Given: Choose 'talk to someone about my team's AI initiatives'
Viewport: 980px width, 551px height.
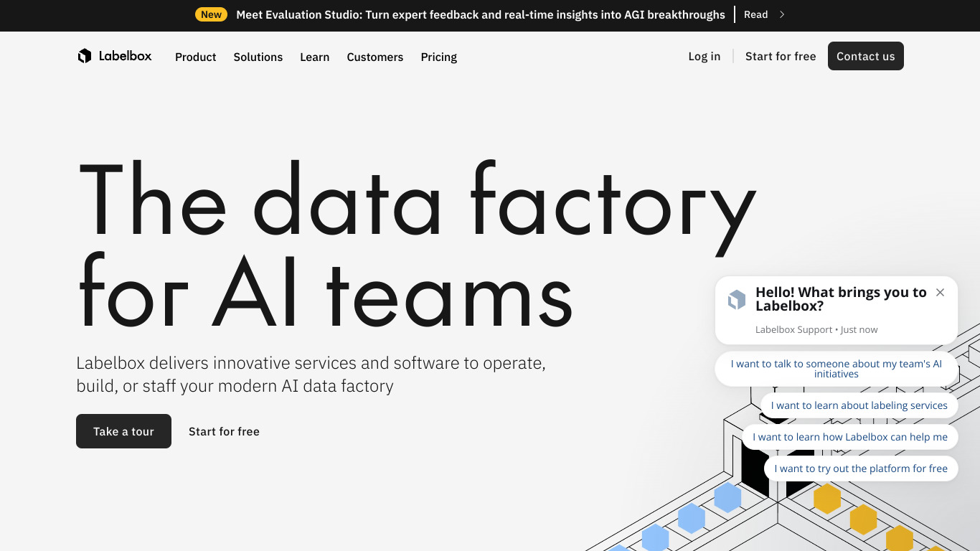Looking at the screenshot, I should pyautogui.click(x=837, y=369).
